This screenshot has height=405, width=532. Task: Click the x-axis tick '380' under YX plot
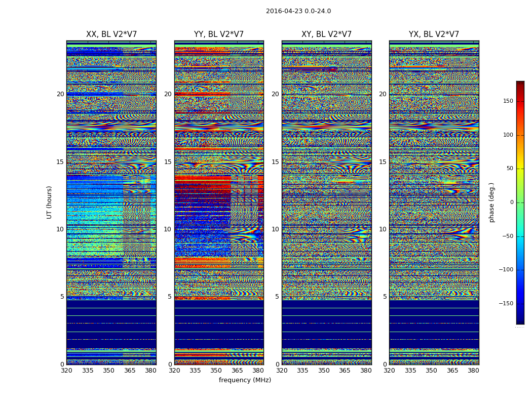pyautogui.click(x=473, y=371)
